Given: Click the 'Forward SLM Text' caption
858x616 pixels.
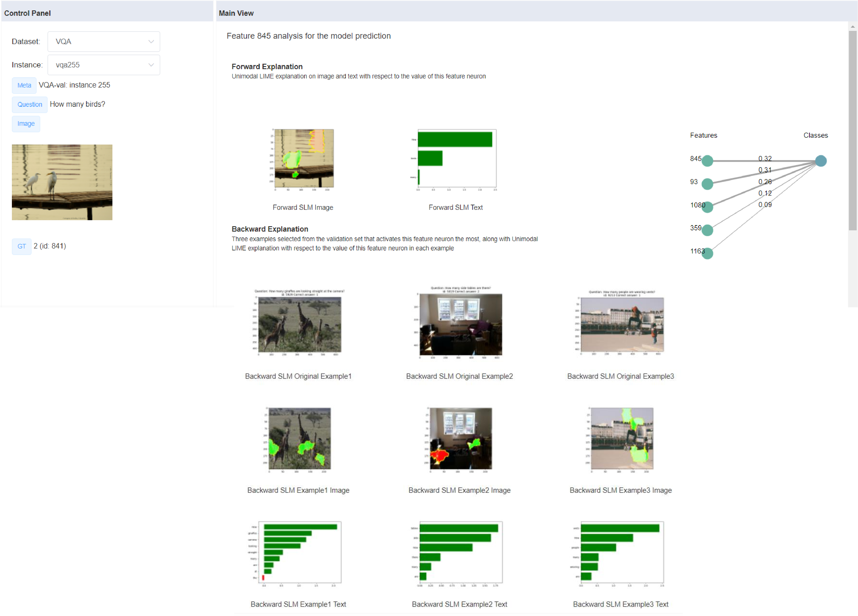Looking at the screenshot, I should click(x=455, y=208).
